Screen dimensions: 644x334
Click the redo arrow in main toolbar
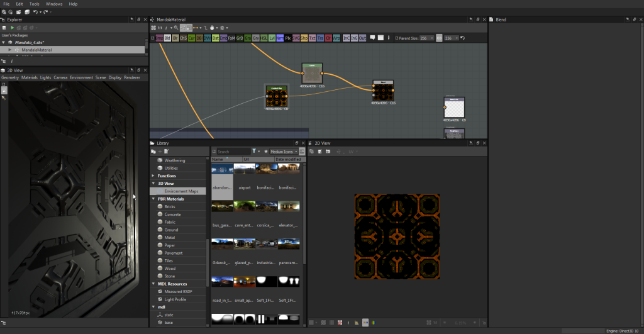point(45,12)
